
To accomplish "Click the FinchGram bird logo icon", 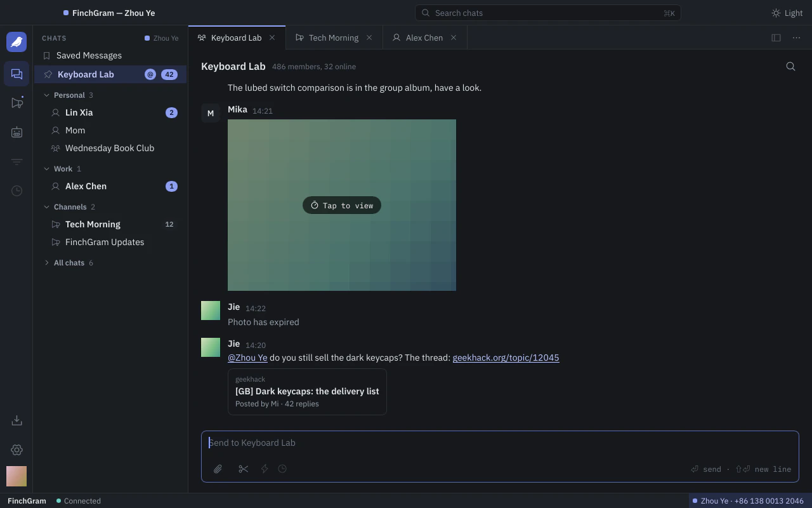I will (16, 42).
